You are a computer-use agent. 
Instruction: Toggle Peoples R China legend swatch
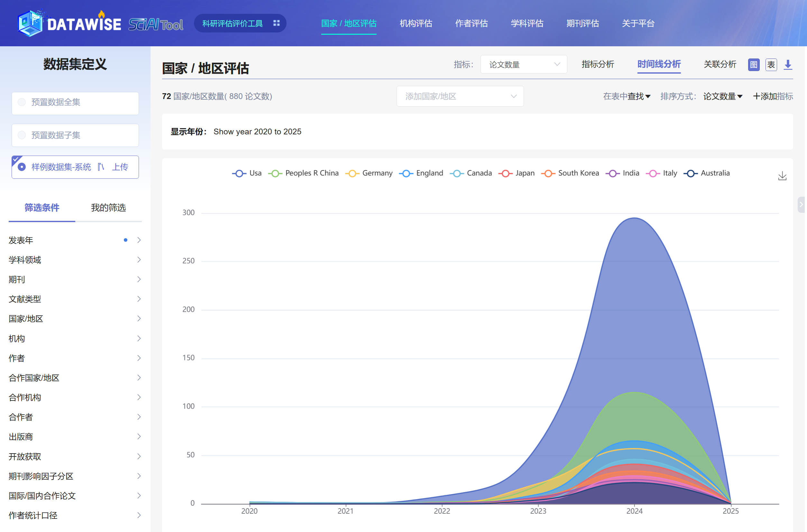pos(275,173)
